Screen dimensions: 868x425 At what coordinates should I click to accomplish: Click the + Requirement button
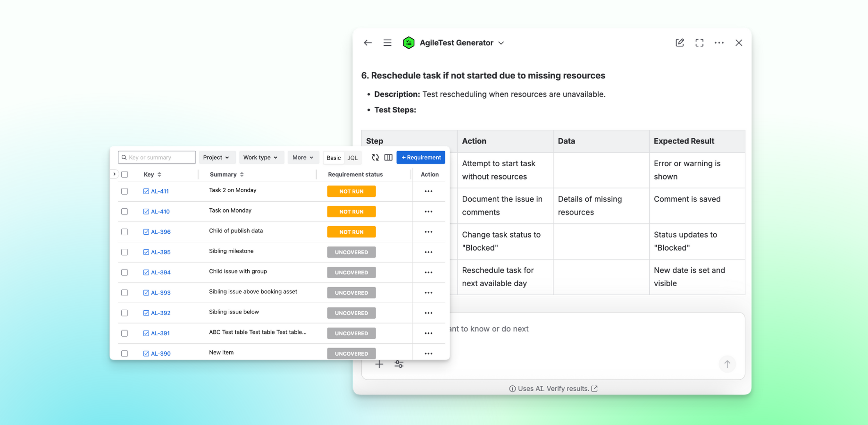(x=420, y=157)
